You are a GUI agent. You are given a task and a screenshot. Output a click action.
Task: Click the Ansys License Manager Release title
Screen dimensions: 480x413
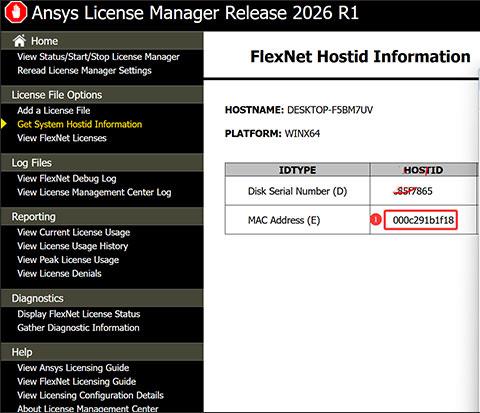pos(195,13)
